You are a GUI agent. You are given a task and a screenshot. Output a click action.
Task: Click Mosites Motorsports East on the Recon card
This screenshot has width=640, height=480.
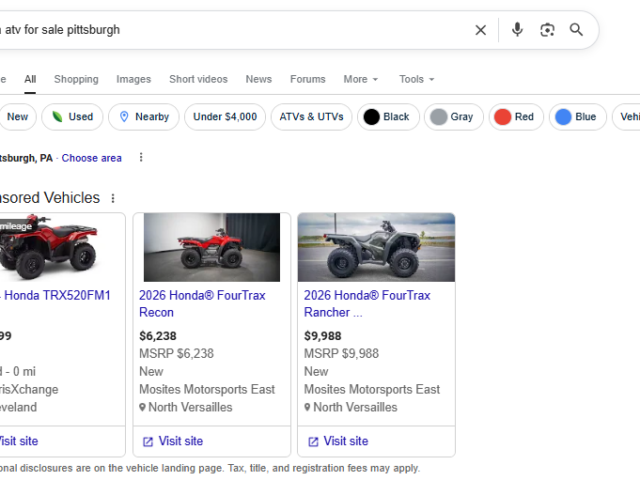(x=207, y=389)
